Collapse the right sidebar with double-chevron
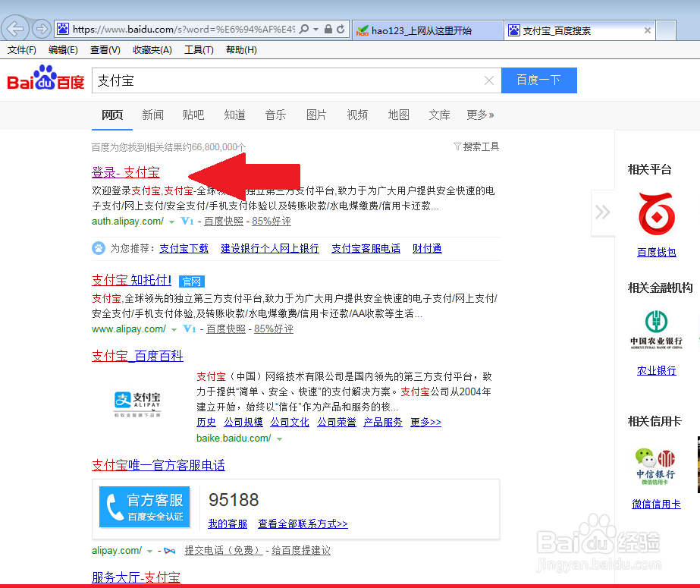 pos(602,212)
